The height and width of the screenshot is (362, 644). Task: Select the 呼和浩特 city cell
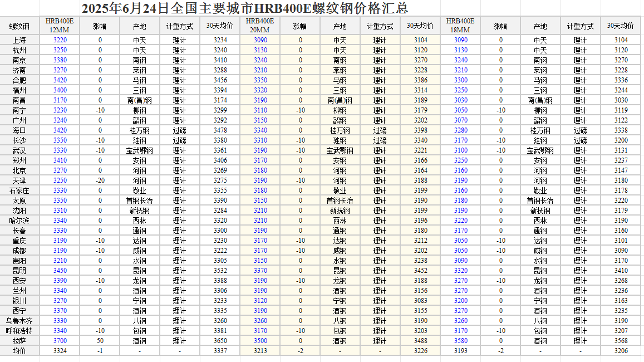click(x=19, y=331)
